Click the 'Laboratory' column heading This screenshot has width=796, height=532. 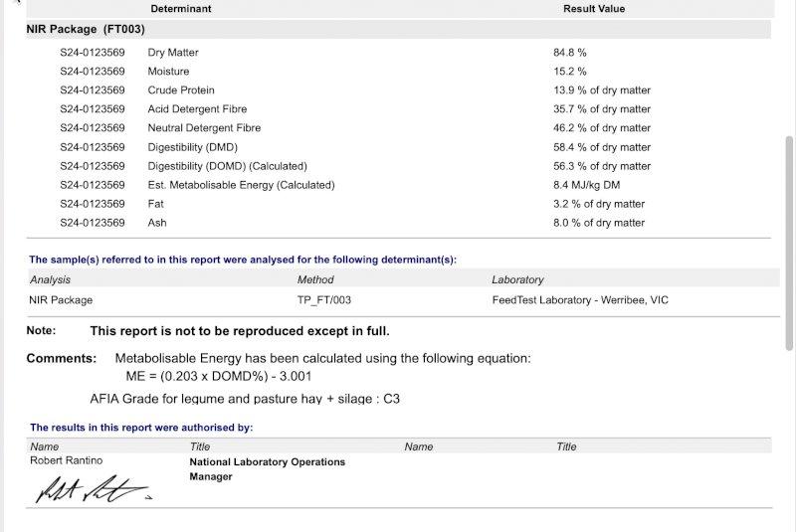click(517, 279)
